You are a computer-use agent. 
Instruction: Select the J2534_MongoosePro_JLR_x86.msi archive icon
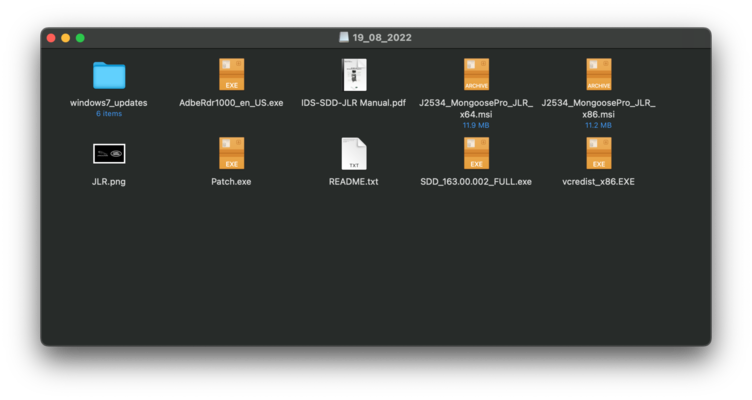coord(599,74)
